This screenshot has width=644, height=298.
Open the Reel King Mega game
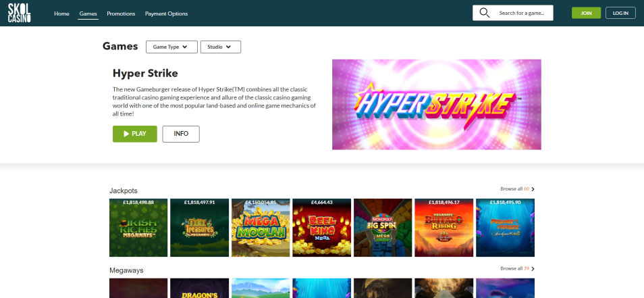pos(321,228)
